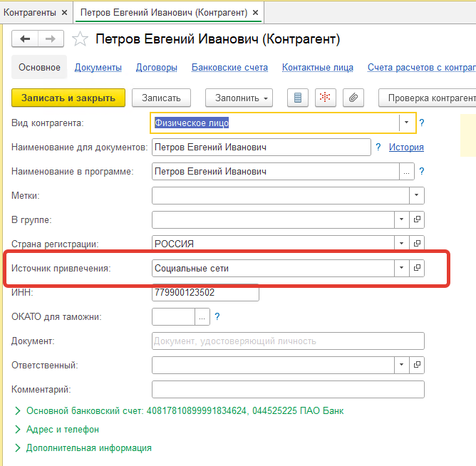This screenshot has height=466, width=476.
Task: Close the Петров Евгений Иванович tab
Action: click(256, 12)
